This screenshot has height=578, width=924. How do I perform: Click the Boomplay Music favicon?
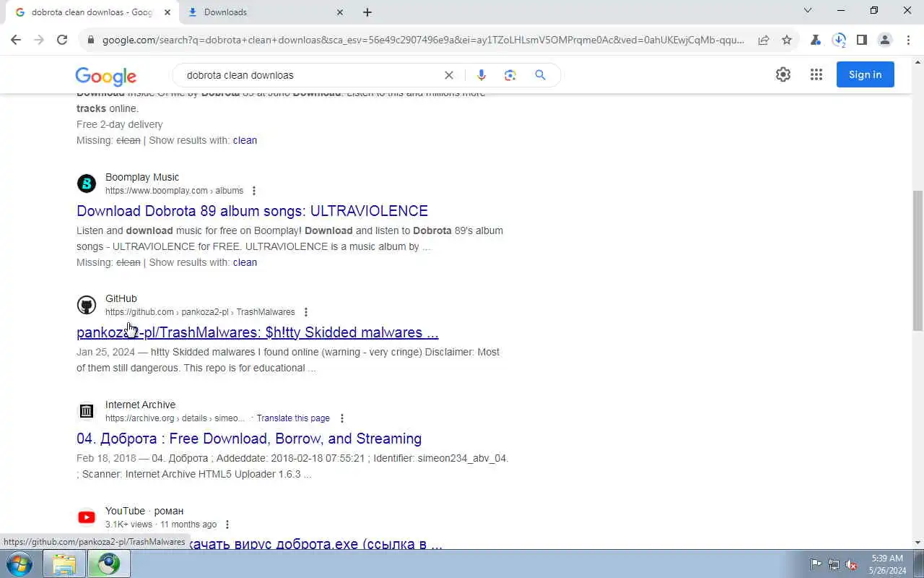[x=87, y=184]
